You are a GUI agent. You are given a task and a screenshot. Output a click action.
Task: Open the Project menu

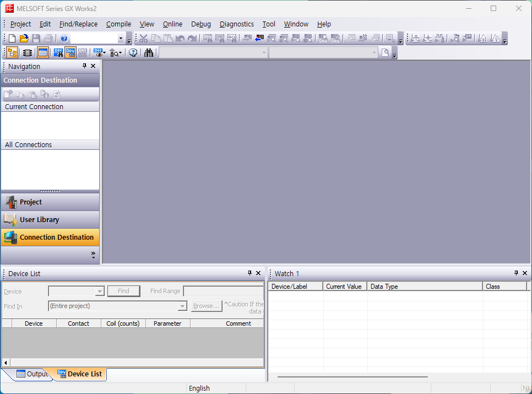tap(20, 24)
